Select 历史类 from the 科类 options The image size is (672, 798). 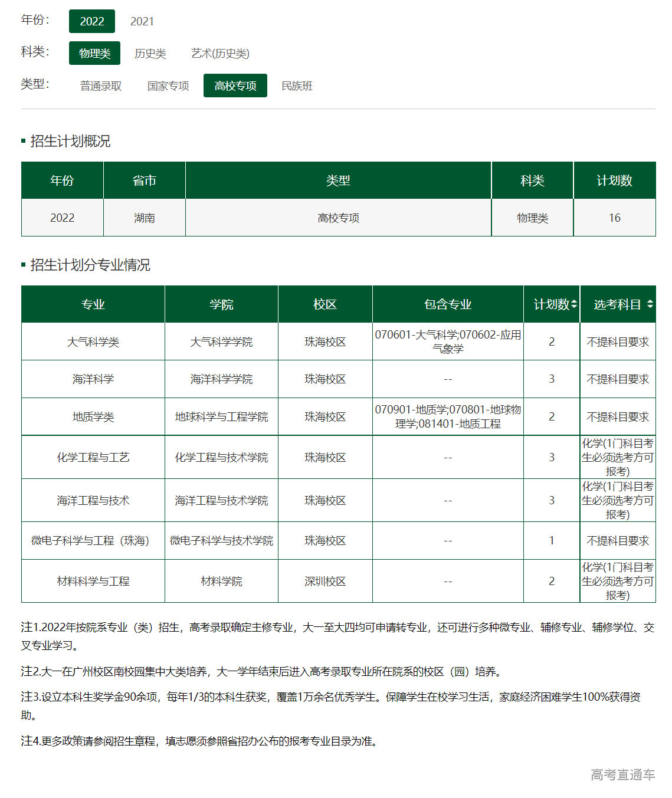(x=150, y=53)
